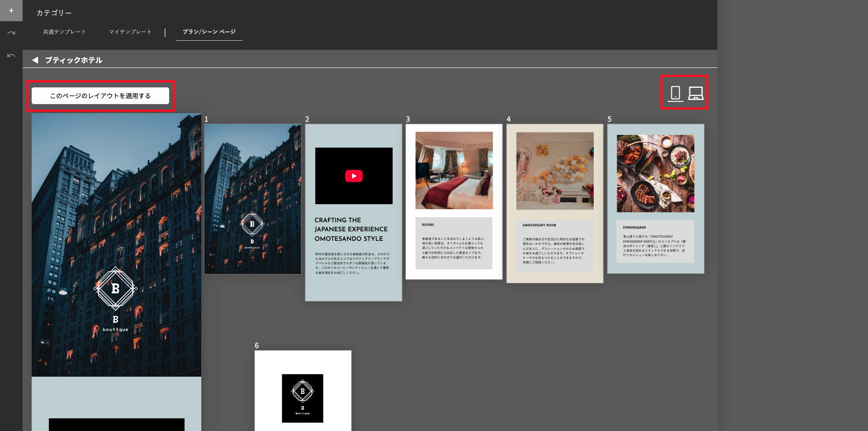Play the YouTube video on page 2
This screenshot has height=431, width=868.
tap(354, 176)
